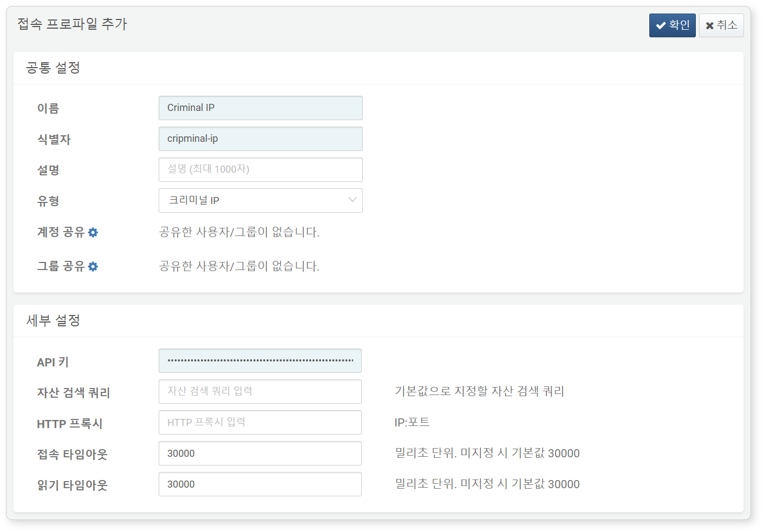Screen dimensions: 763x532
Task: Click the 식별자 label
Action: pyautogui.click(x=54, y=140)
